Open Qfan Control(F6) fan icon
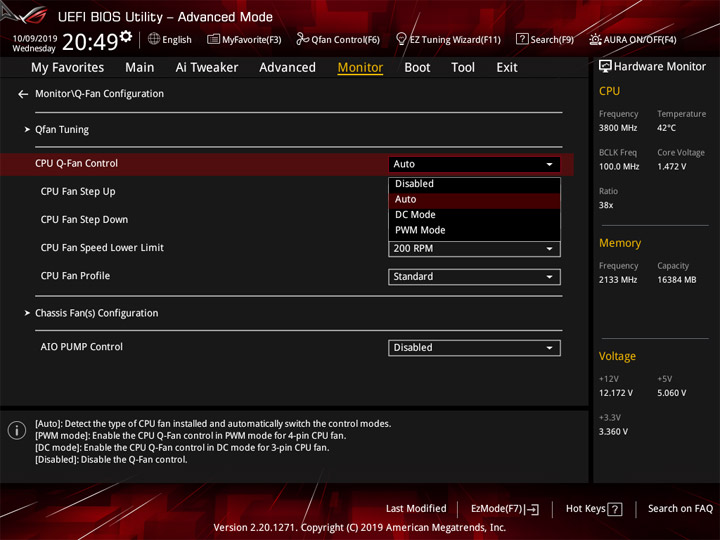The height and width of the screenshot is (540, 720). tap(302, 39)
